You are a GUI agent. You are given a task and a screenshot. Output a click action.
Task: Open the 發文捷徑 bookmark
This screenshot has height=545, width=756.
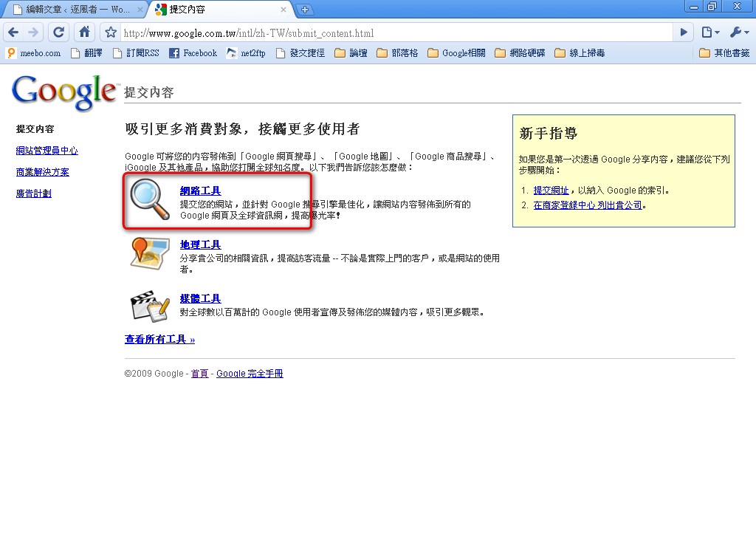pos(300,53)
